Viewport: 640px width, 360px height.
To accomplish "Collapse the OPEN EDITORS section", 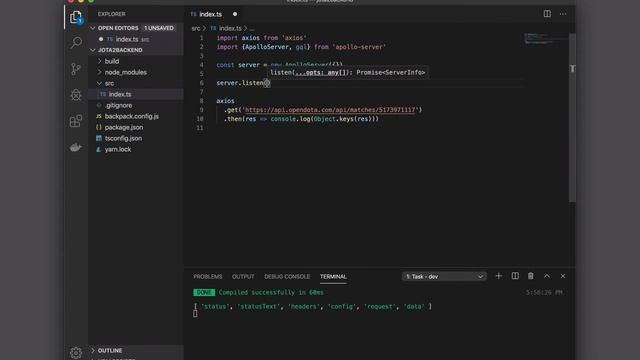I will [93, 28].
